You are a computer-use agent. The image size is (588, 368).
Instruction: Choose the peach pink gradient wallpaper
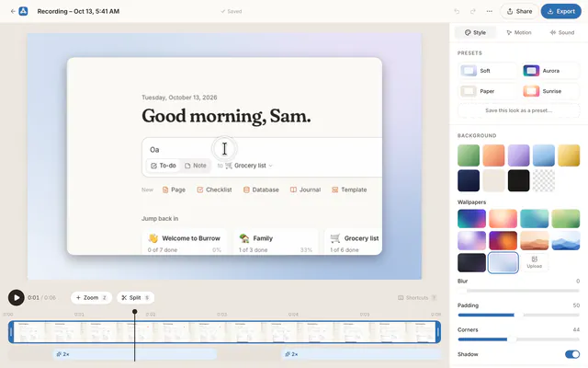[503, 219]
